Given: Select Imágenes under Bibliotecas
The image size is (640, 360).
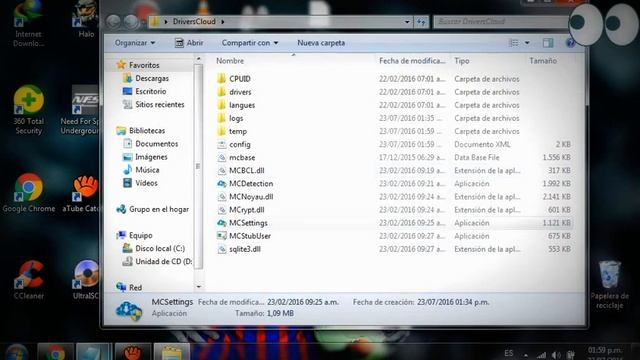Looking at the screenshot, I should click(x=145, y=157).
